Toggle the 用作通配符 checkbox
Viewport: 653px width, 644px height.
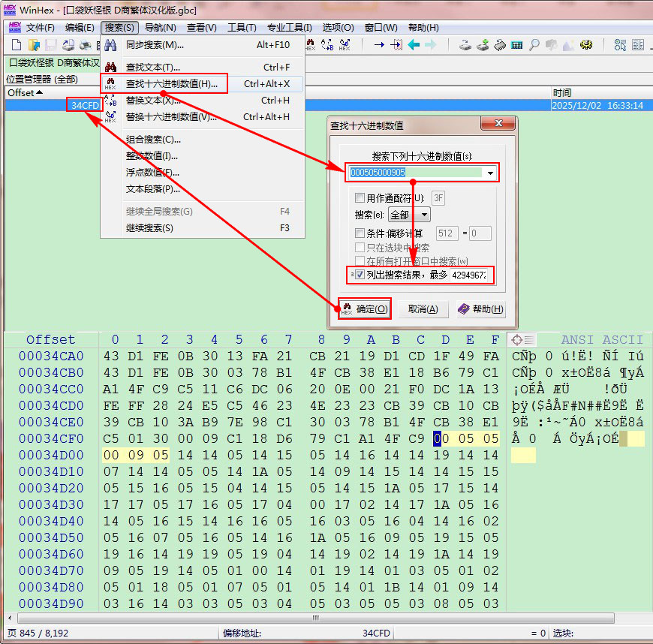click(x=360, y=197)
